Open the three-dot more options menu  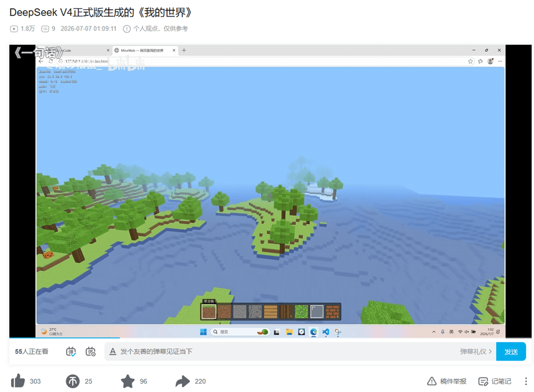click(x=526, y=381)
